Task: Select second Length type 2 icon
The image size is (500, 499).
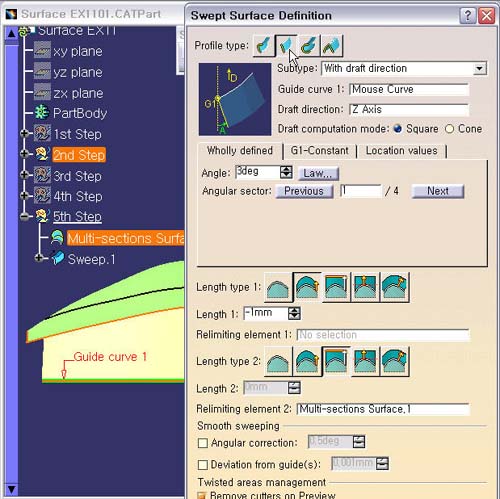Action: pos(307,362)
